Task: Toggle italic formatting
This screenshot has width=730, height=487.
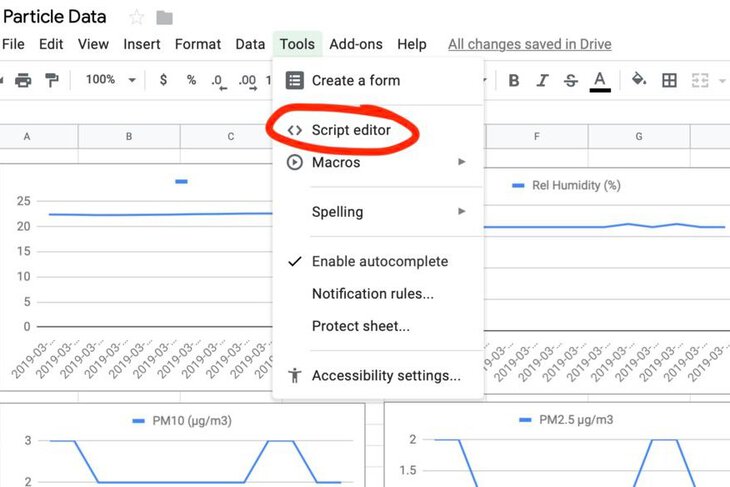Action: click(x=543, y=80)
